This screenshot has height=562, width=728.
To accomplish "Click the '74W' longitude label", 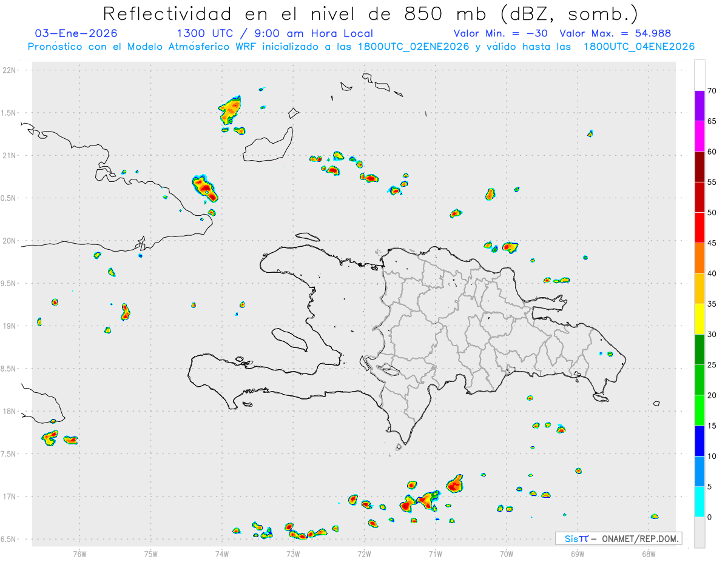I will pyautogui.click(x=221, y=554).
